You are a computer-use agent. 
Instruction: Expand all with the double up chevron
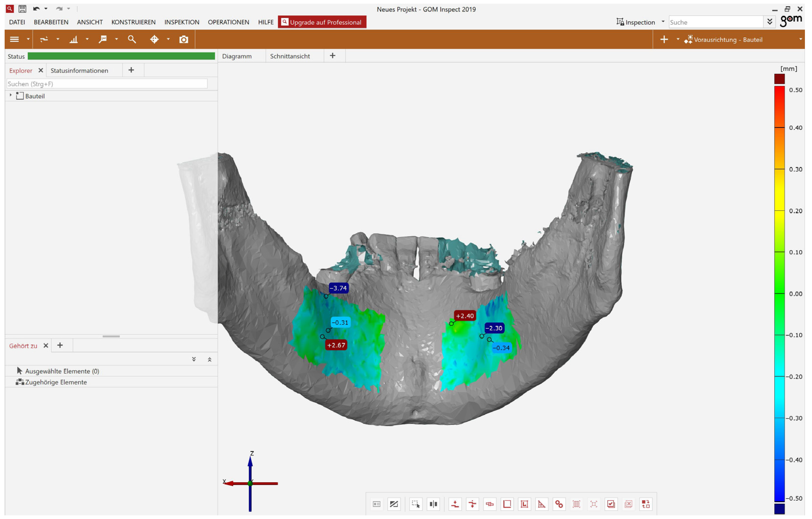[209, 359]
